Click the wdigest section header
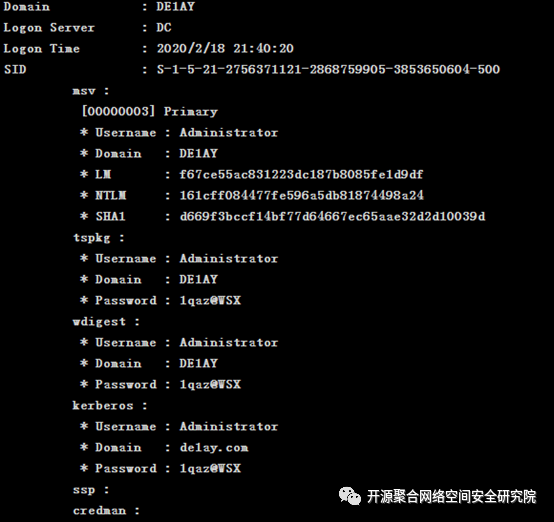Screen dimensions: 554x522 [106, 322]
